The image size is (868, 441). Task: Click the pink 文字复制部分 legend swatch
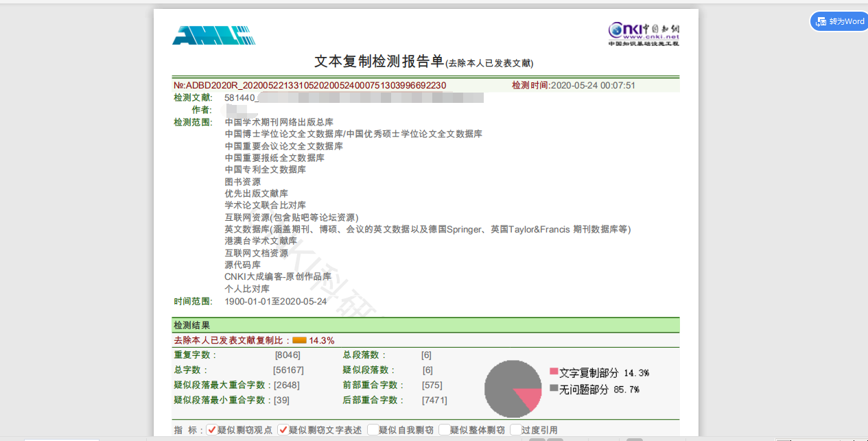pos(554,372)
